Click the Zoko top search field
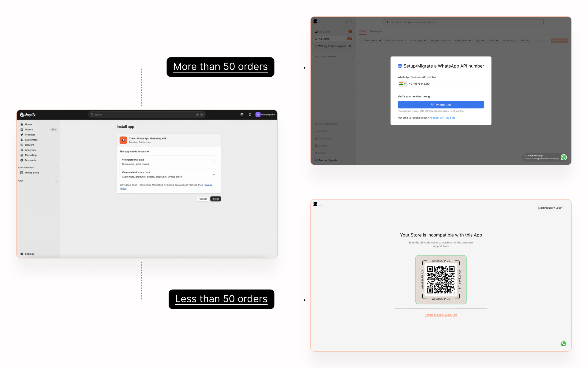Screen dimensions: 588x368 coord(464,22)
